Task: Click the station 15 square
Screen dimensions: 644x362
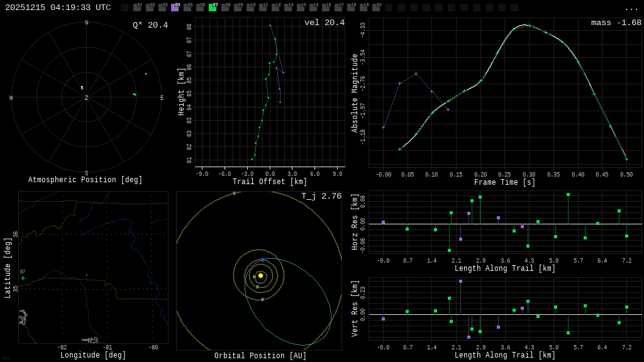Action: 313,8
